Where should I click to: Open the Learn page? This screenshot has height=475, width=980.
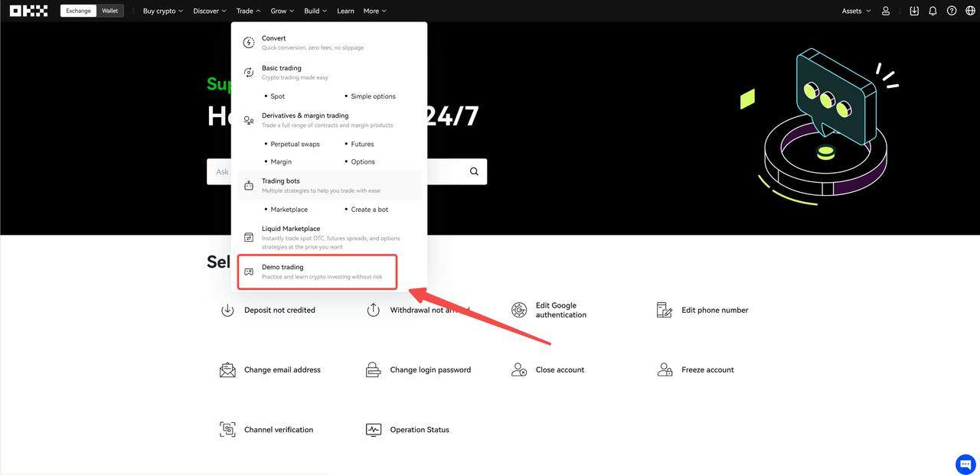coord(345,11)
